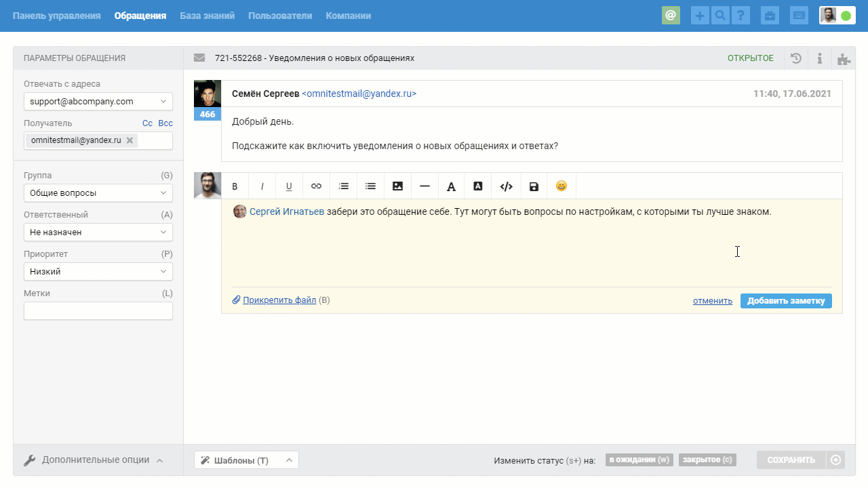868x488 pixels.
Task: Click the envelope icon beside ticket title
Action: click(x=199, y=58)
